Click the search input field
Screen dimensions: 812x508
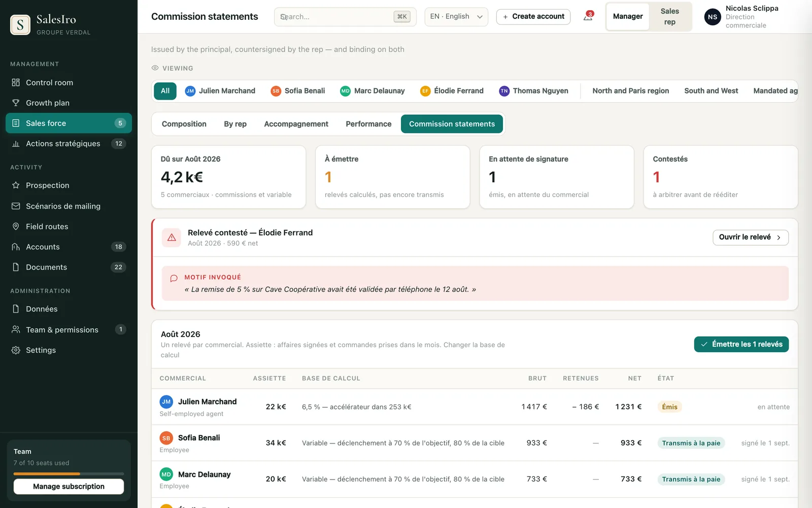(x=345, y=17)
